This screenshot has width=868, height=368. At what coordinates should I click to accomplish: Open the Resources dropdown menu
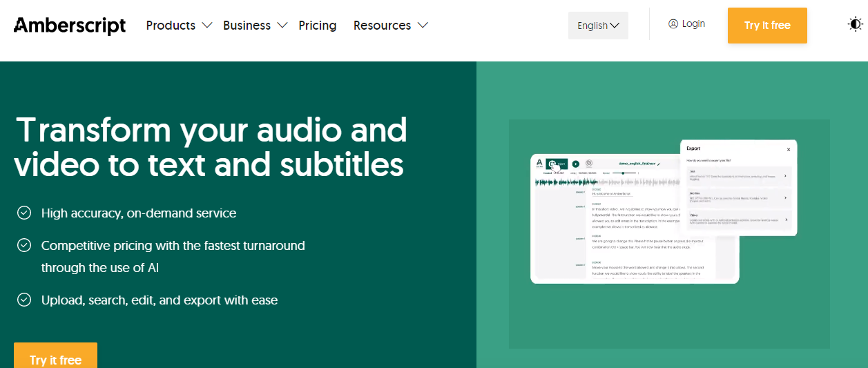(x=390, y=26)
